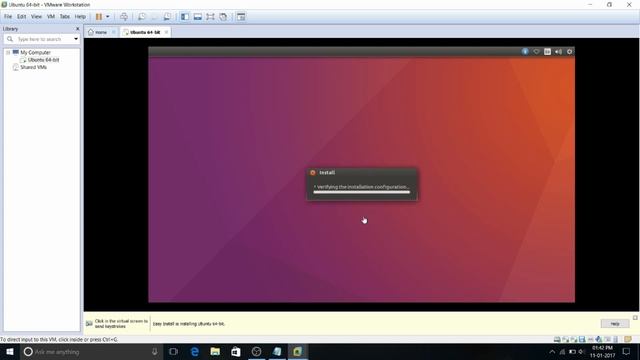640x360 pixels.
Task: Toggle the thumbnail bar view icon
Action: click(x=198, y=17)
